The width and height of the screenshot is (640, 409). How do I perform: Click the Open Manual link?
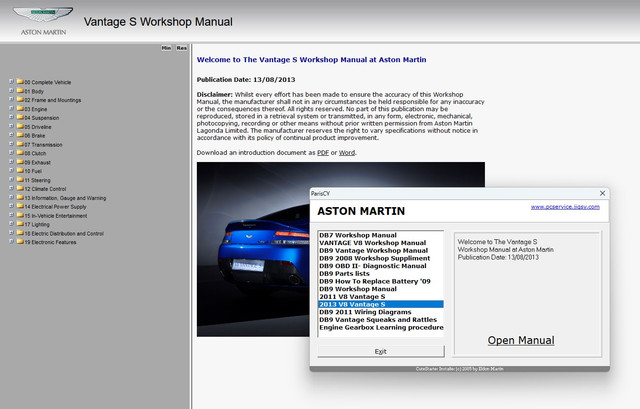pos(521,340)
